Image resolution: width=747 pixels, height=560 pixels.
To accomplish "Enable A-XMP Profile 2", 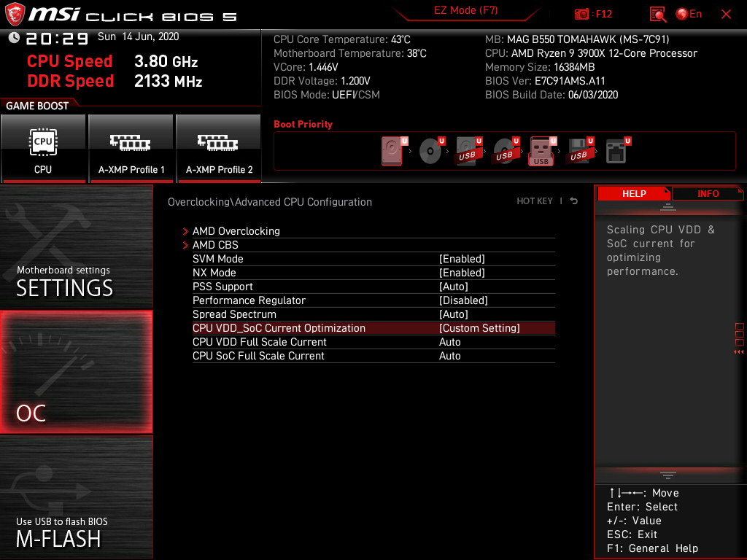I will click(x=219, y=148).
